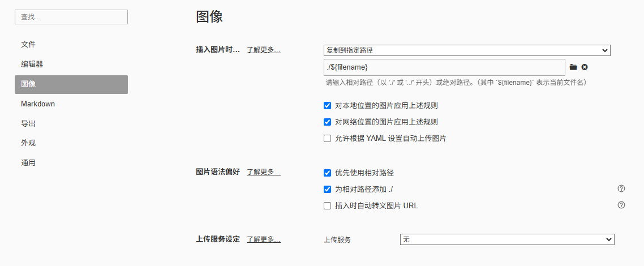Clear the path using the circled X icon
This screenshot has width=644, height=266.
tap(585, 67)
